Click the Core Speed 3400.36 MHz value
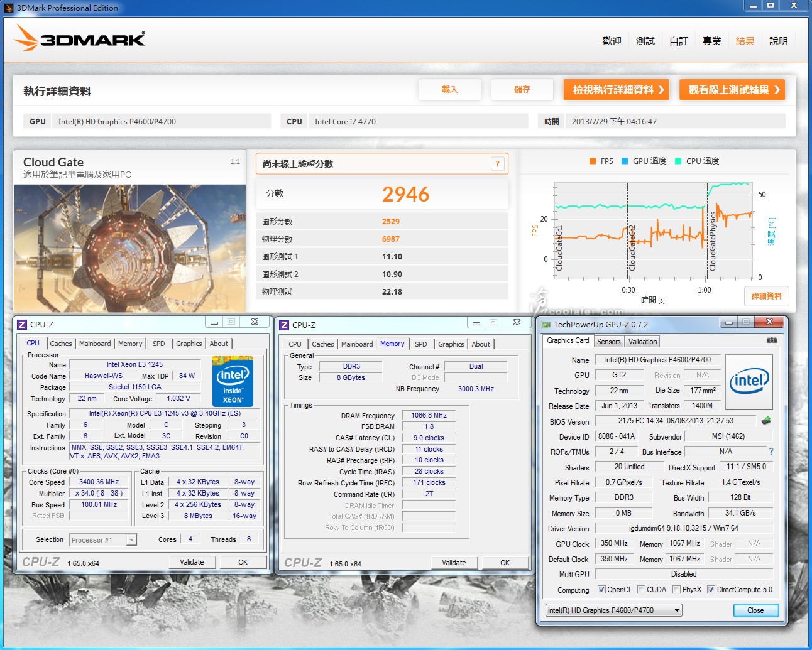The image size is (812, 650). click(x=99, y=482)
